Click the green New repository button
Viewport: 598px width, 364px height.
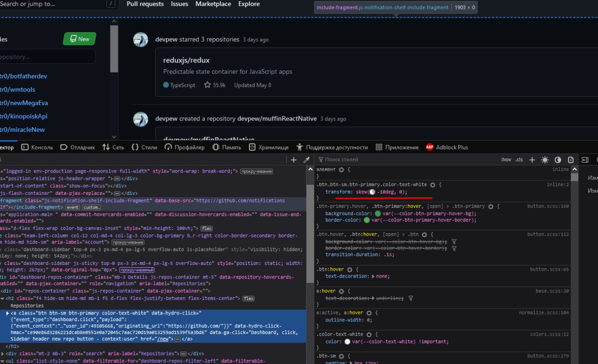click(79, 39)
